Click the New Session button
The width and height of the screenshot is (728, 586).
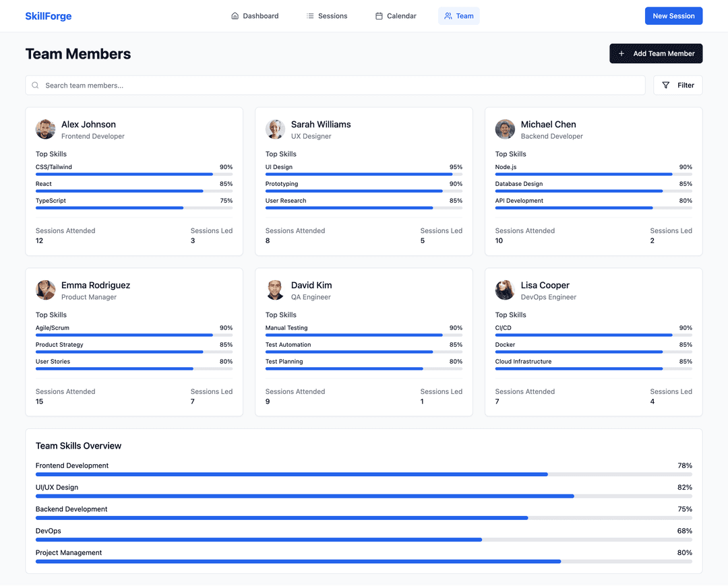click(x=673, y=16)
